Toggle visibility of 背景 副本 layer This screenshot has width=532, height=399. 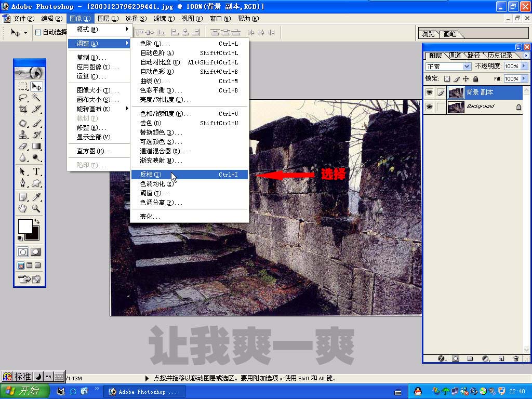coord(429,92)
